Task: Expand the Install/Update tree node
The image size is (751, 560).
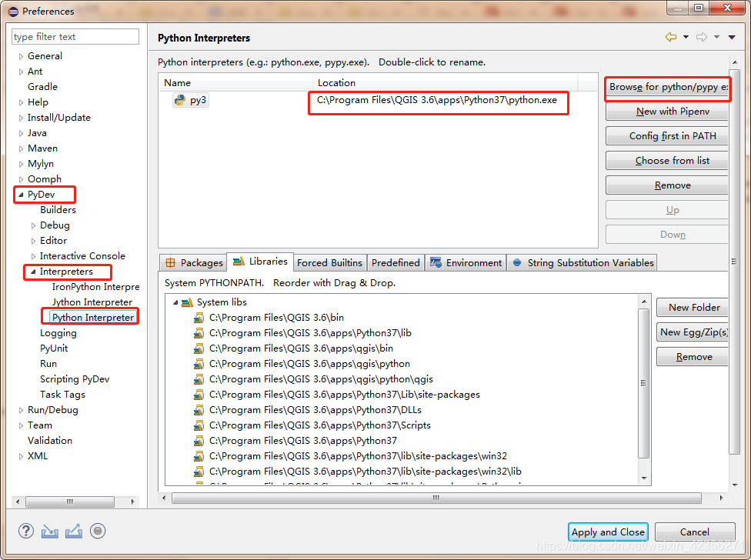Action: click(x=21, y=118)
